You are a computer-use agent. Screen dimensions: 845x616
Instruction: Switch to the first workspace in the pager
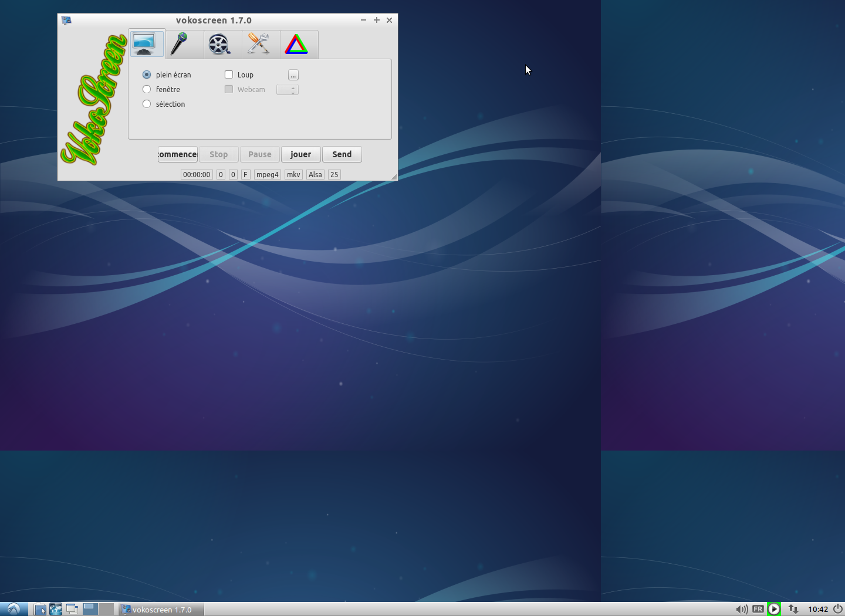point(90,608)
